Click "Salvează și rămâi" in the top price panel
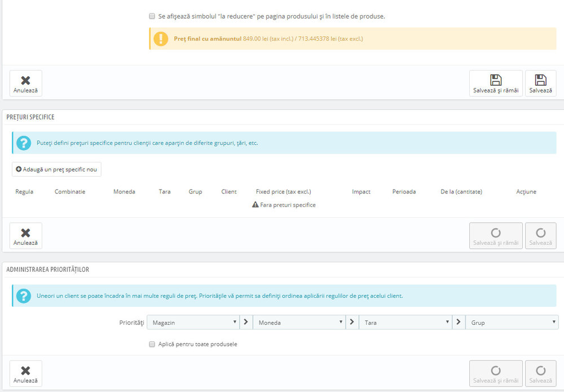Viewport: 564px width, 392px height. 496,83
